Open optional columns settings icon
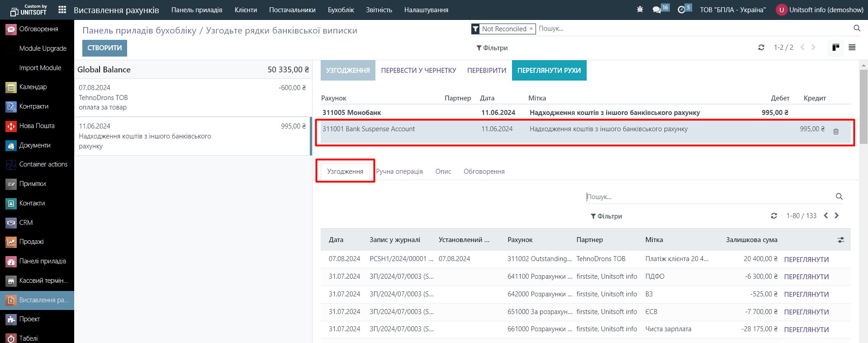868x343 pixels. point(841,240)
